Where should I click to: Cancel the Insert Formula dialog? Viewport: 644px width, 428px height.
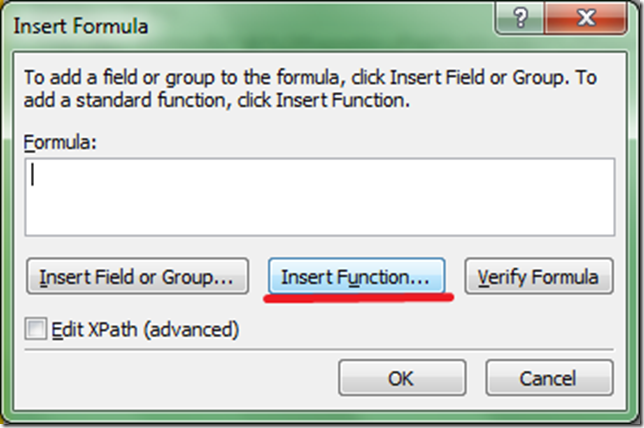click(x=549, y=378)
